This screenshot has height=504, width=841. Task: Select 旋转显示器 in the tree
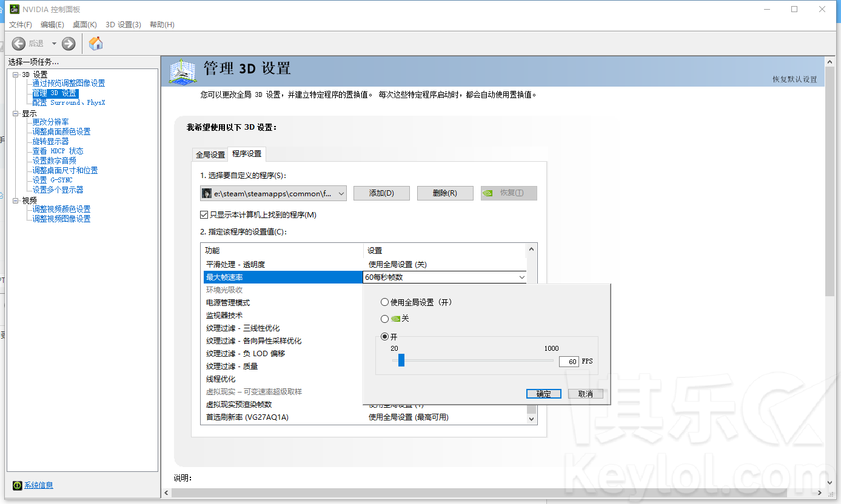(51, 141)
